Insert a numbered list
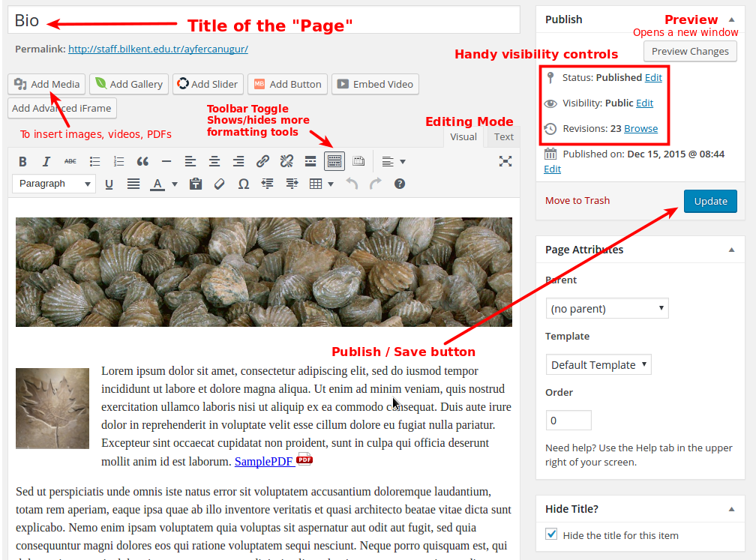The width and height of the screenshot is (756, 560). 118,161
